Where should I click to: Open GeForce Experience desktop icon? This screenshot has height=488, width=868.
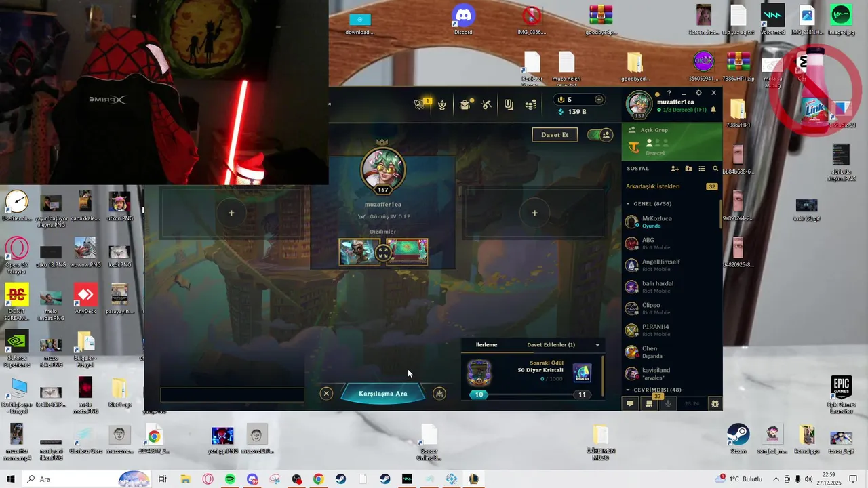17,348
